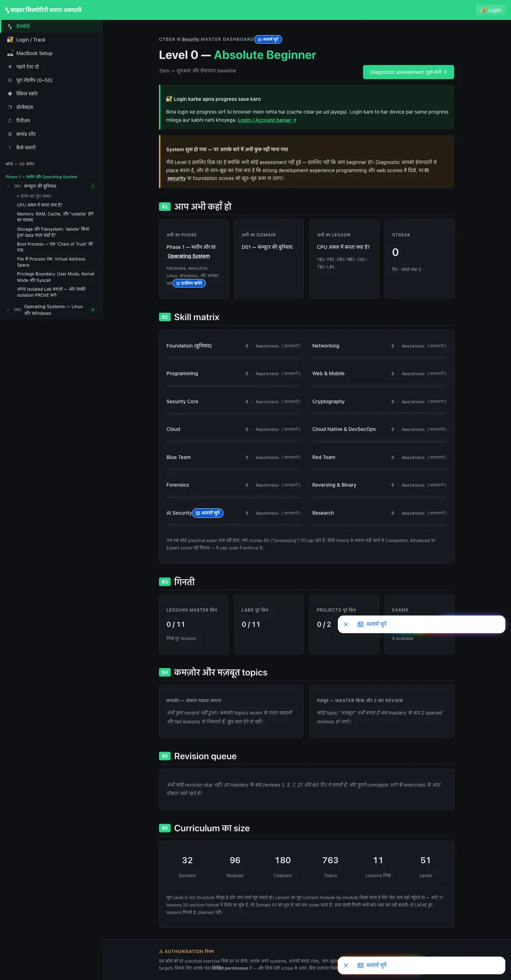
Task: Click the command-key icon beside कमांड शीट
Action: (x=10, y=134)
